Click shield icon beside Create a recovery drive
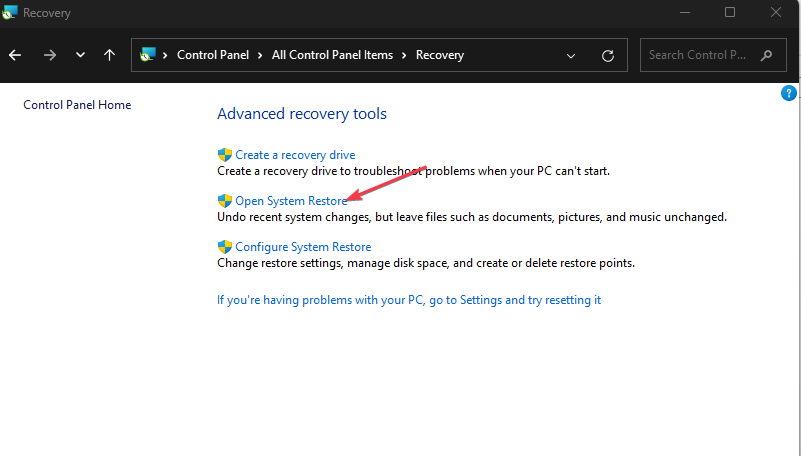 click(225, 155)
